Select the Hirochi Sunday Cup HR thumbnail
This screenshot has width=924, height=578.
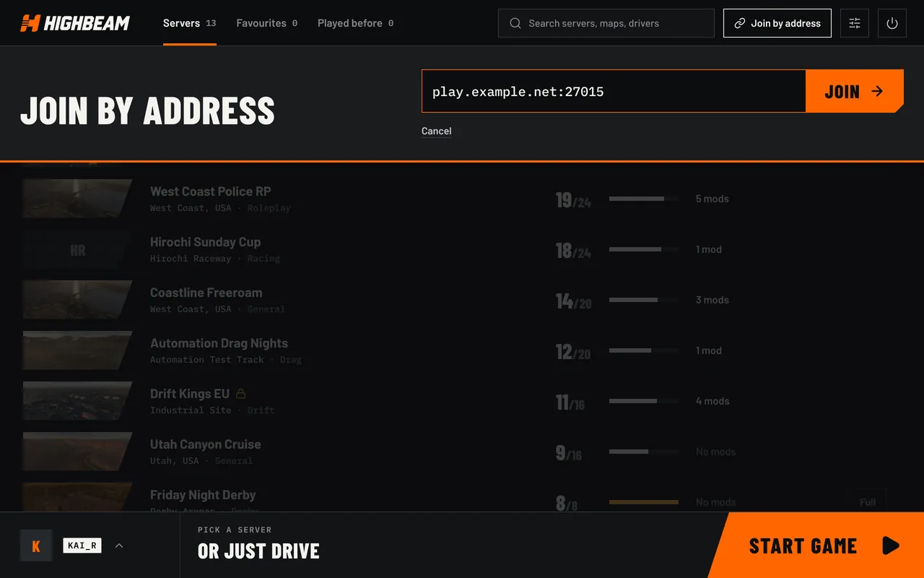click(77, 249)
